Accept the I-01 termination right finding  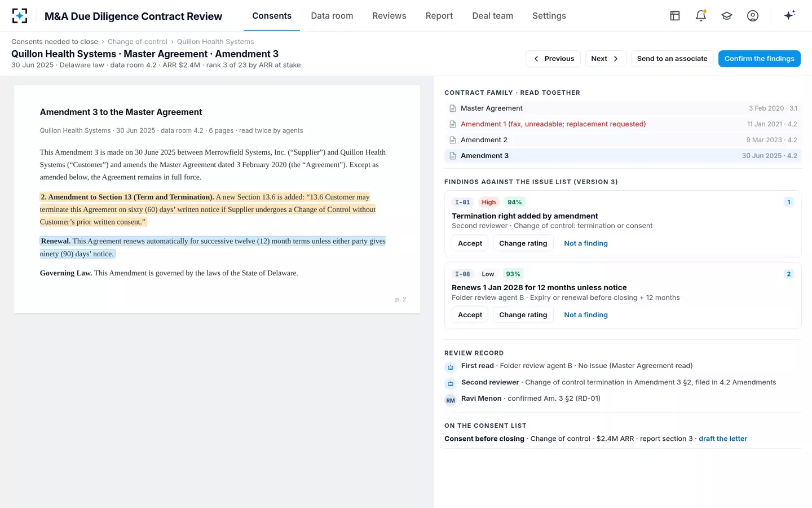pos(470,243)
